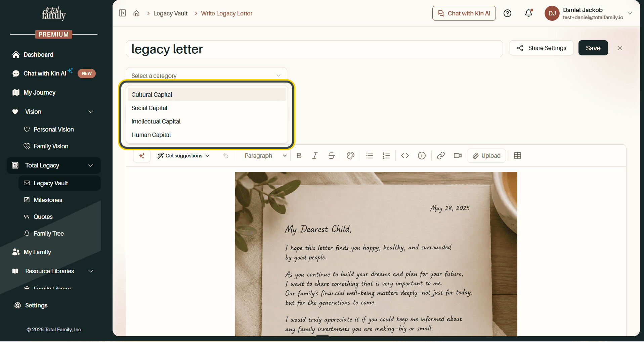Open Legacy Vault in sidebar
The width and height of the screenshot is (644, 342).
click(59, 183)
